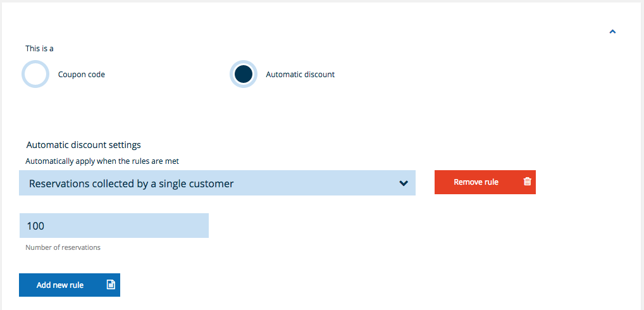Viewport: 644px width, 310px height.
Task: Click "Automatically apply when the rules are met" text
Action: click(x=102, y=161)
